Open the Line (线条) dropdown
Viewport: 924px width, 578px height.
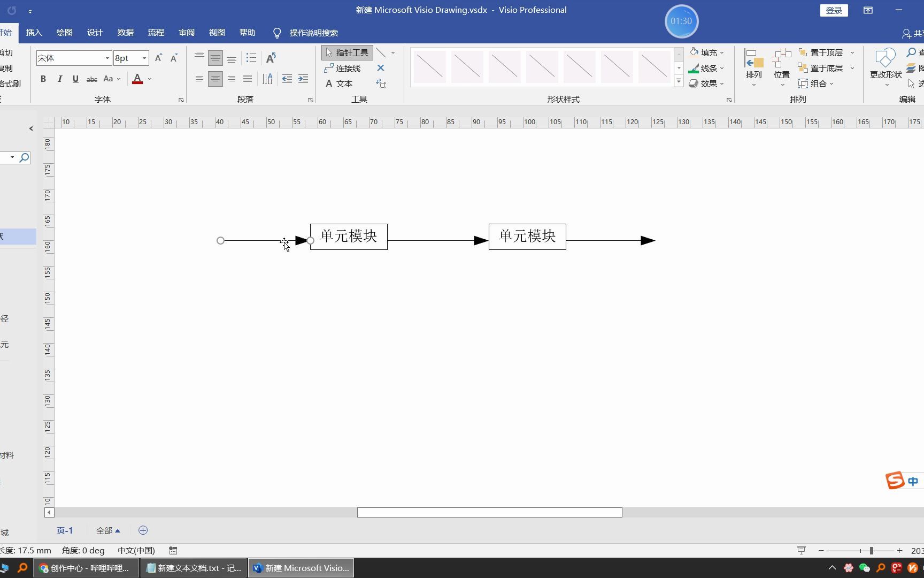tap(707, 68)
